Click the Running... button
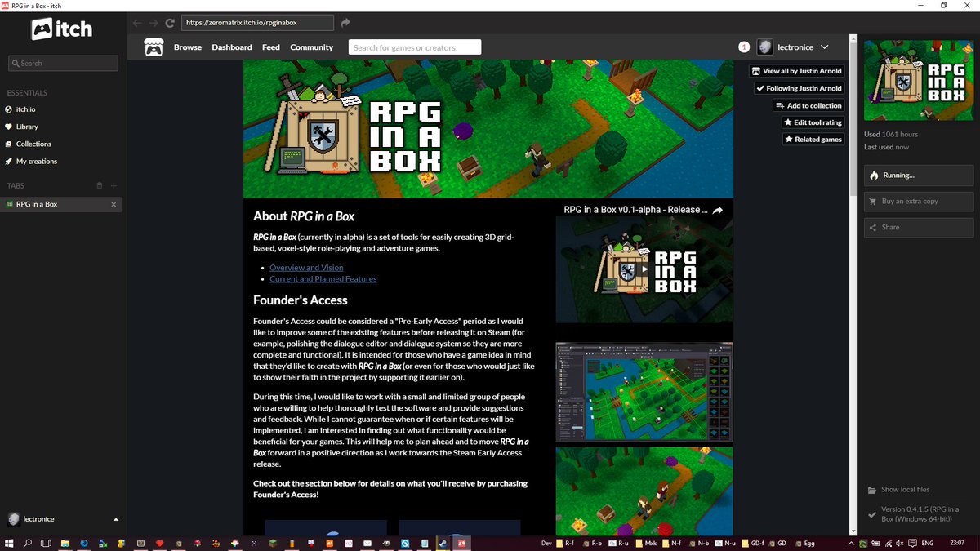Image resolution: width=980 pixels, height=551 pixels. (919, 175)
